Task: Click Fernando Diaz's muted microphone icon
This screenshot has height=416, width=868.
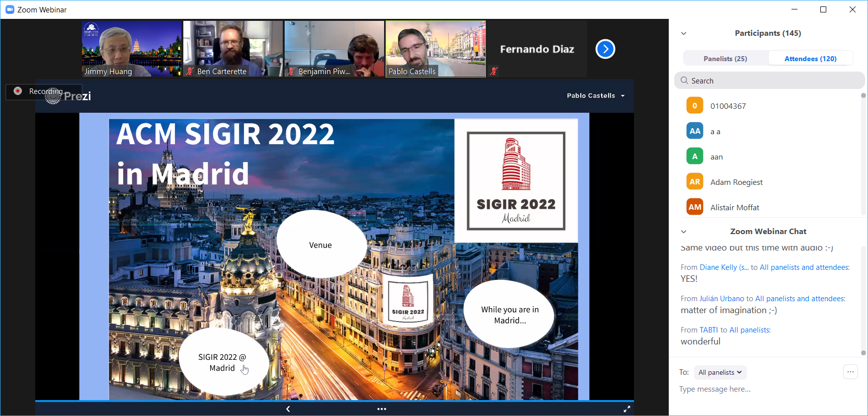Action: coord(493,71)
